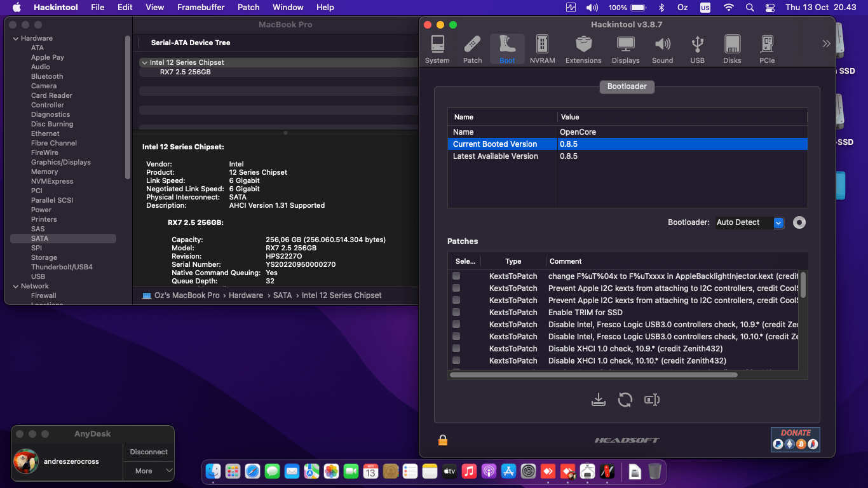Viewport: 868px width, 488px height.
Task: Collapse the Intel 12 Series Chipset row
Action: (144, 63)
